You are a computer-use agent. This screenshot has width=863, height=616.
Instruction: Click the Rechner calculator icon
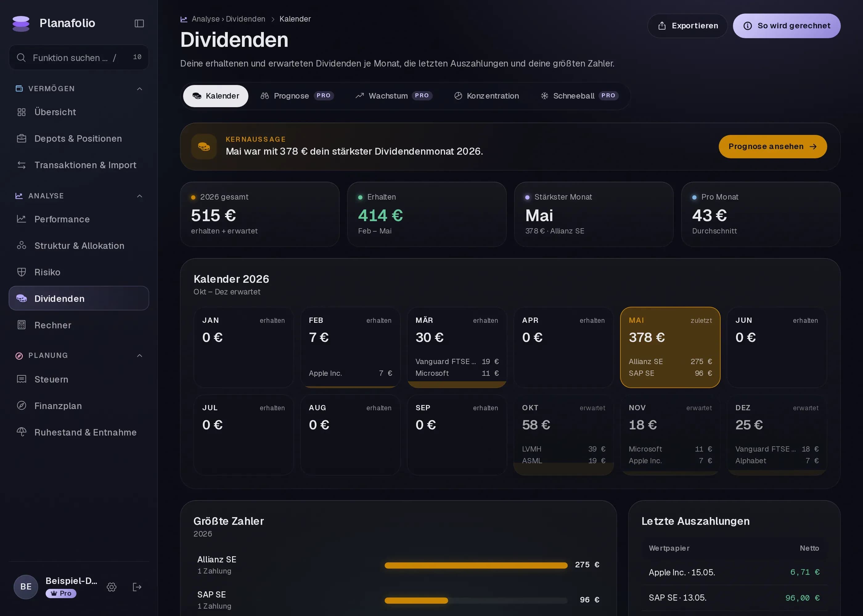click(22, 325)
